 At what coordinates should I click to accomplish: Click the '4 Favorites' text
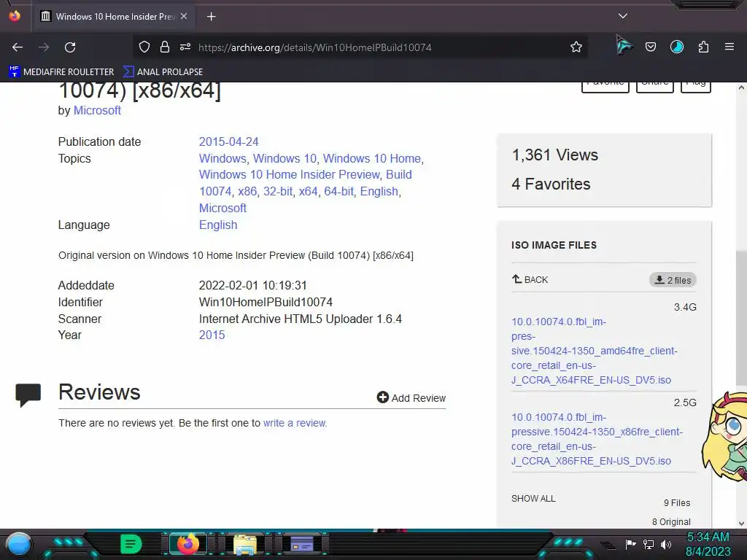551,184
